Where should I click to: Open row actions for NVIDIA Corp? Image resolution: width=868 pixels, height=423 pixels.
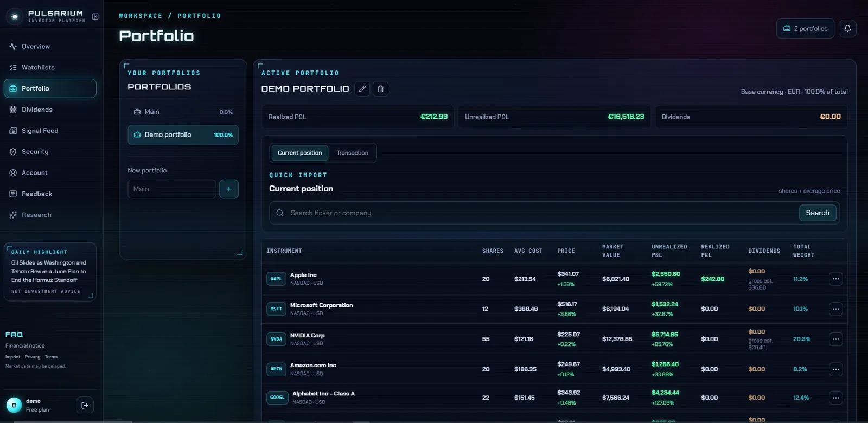click(x=835, y=339)
